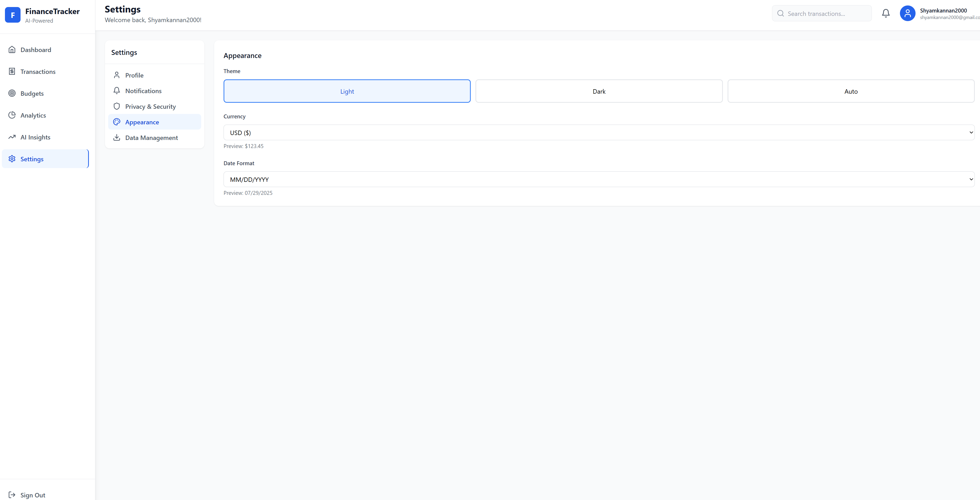Open Analytics via pie chart icon

pos(12,115)
